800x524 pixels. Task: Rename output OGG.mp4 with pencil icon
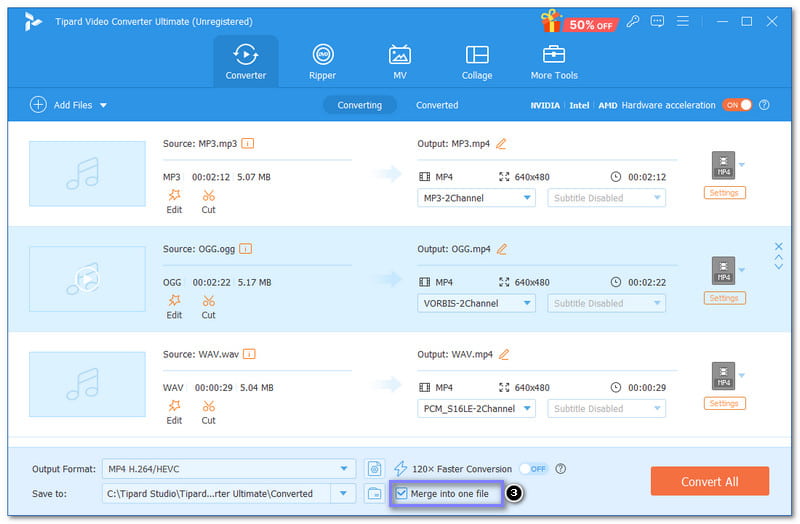click(x=502, y=249)
